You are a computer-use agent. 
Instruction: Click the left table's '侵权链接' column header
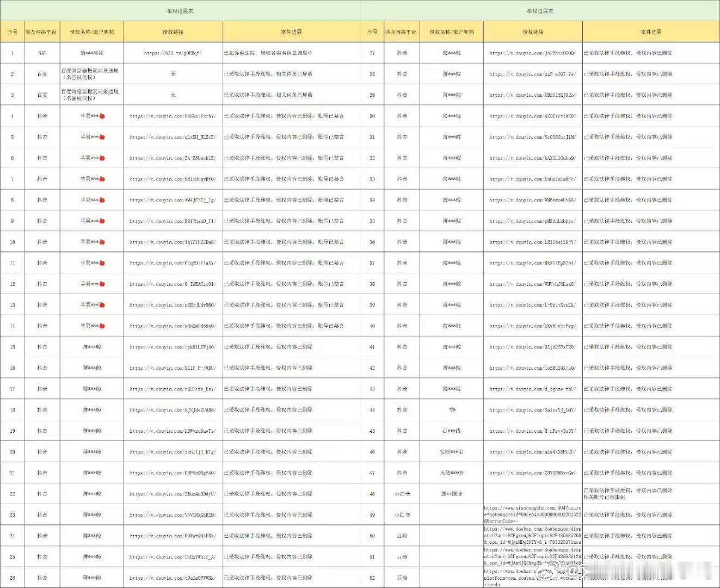(x=173, y=32)
